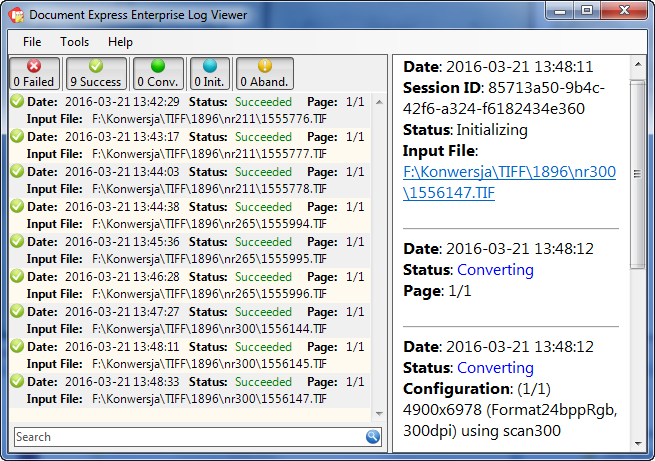Screen dimensions: 655x461
Task: Click the green check icon for 13:46:28 entry
Action: [x=17, y=276]
